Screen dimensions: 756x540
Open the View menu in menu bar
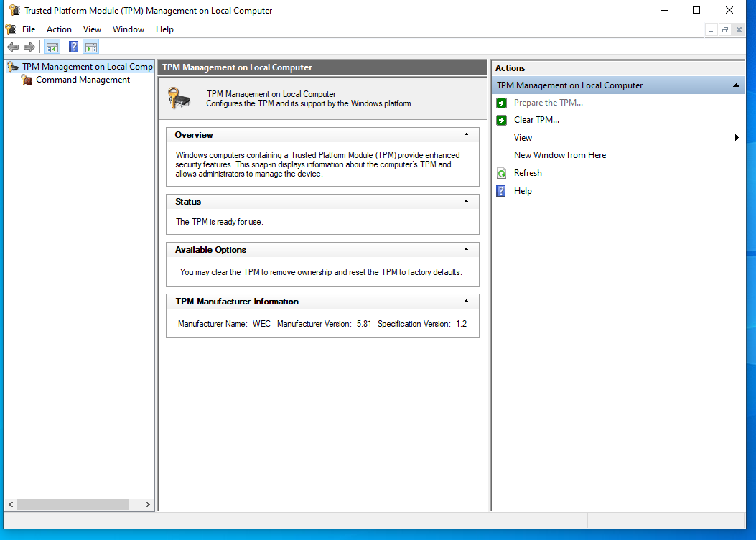pyautogui.click(x=92, y=29)
